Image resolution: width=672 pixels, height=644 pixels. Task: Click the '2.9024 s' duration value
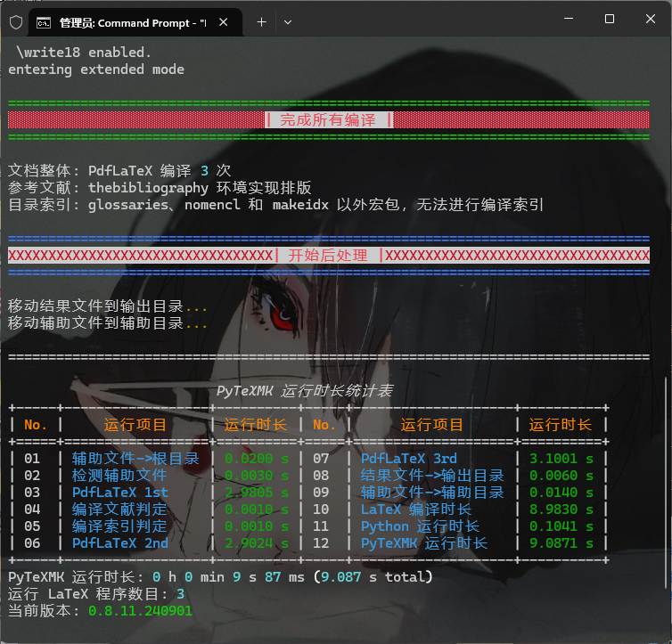pyautogui.click(x=257, y=543)
